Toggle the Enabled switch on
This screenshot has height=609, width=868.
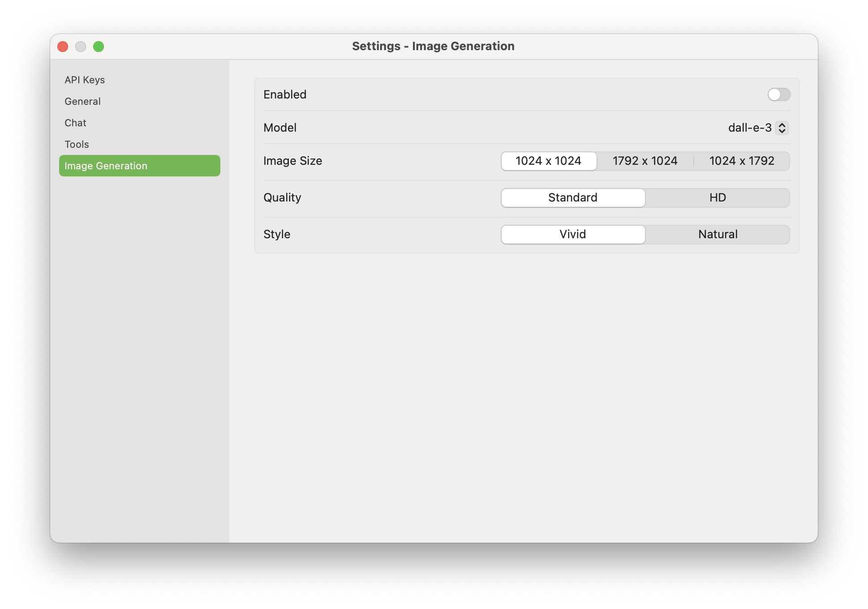pos(778,94)
